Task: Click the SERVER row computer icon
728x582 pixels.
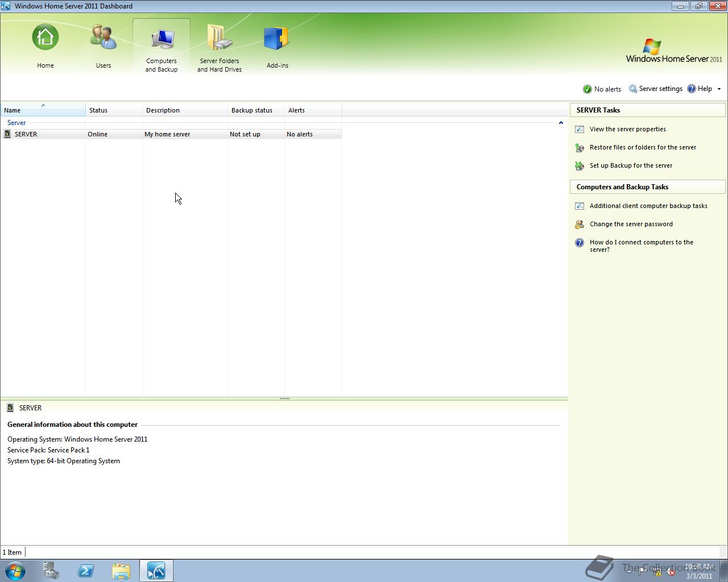Action: pos(7,134)
